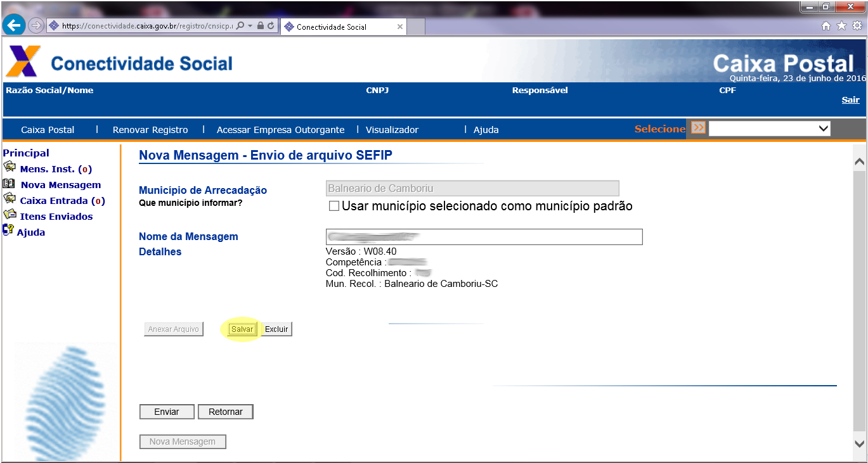Click the lower Nova Mensagem button
This screenshot has width=868, height=463.
tap(183, 441)
